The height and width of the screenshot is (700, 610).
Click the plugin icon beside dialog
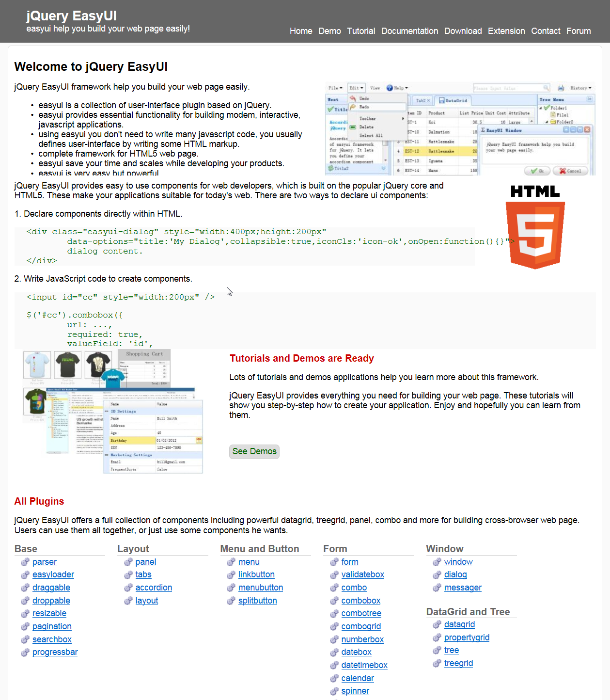click(x=437, y=575)
